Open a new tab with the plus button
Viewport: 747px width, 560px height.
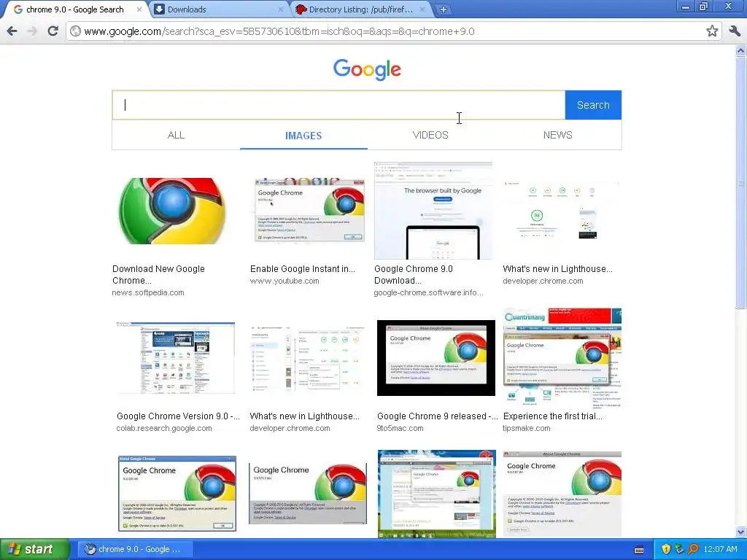pyautogui.click(x=443, y=9)
